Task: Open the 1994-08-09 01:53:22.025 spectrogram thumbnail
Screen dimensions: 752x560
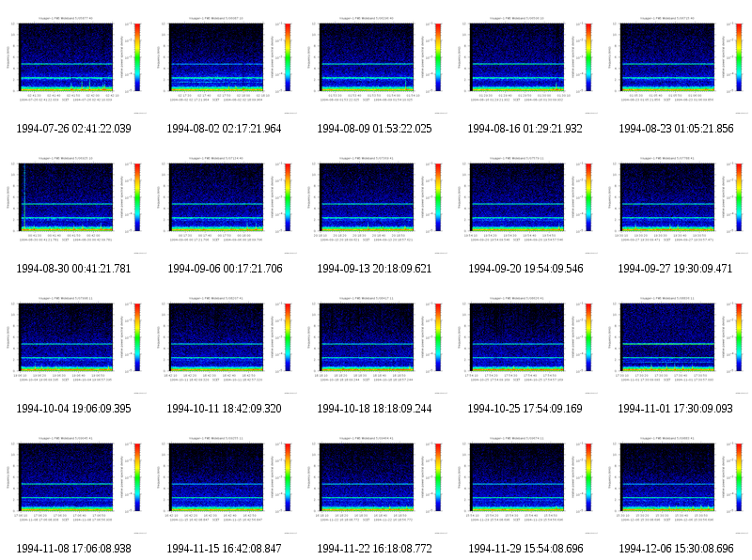Action: (x=374, y=65)
